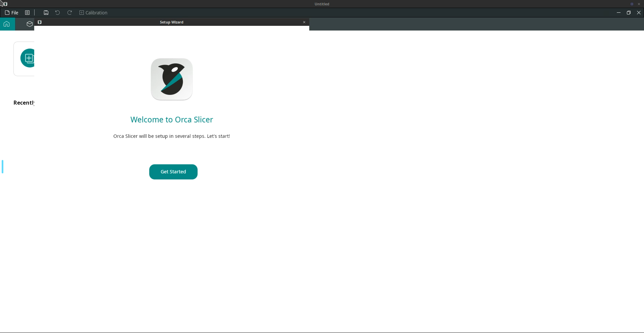Image resolution: width=644 pixels, height=333 pixels.
Task: Open the File menu
Action: click(12, 13)
